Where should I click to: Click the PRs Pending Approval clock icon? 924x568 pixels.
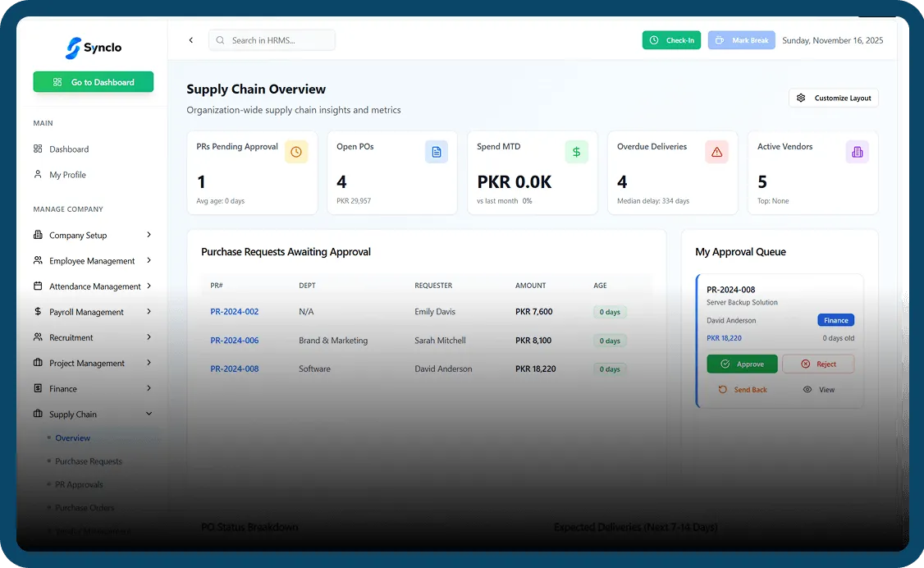(296, 152)
